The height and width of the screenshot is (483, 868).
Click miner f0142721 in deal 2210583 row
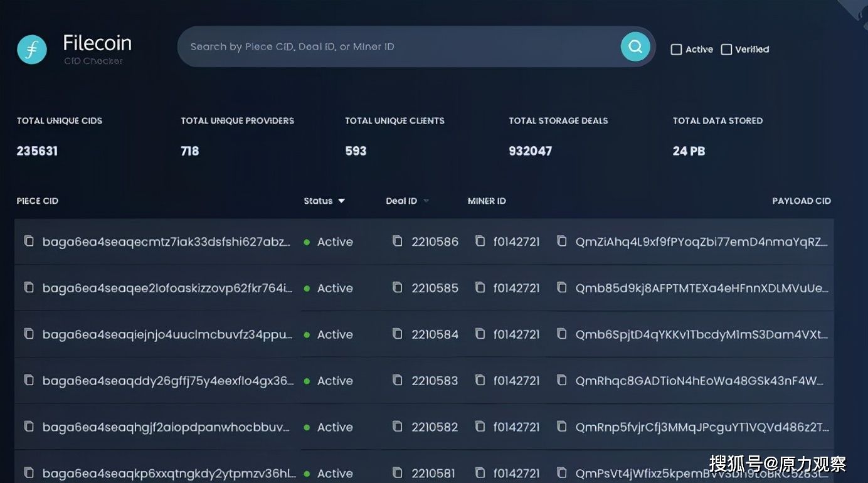[x=517, y=381]
